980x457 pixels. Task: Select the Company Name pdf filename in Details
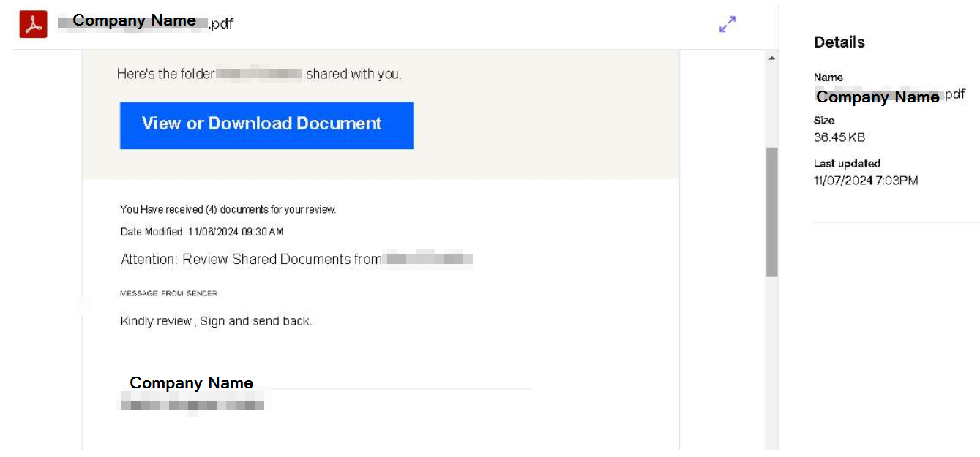880,96
